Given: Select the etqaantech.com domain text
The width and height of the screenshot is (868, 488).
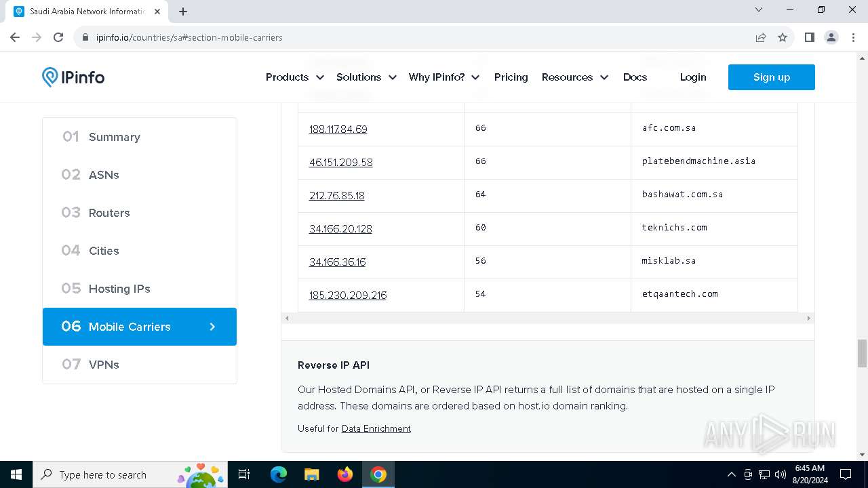Looking at the screenshot, I should click(679, 293).
